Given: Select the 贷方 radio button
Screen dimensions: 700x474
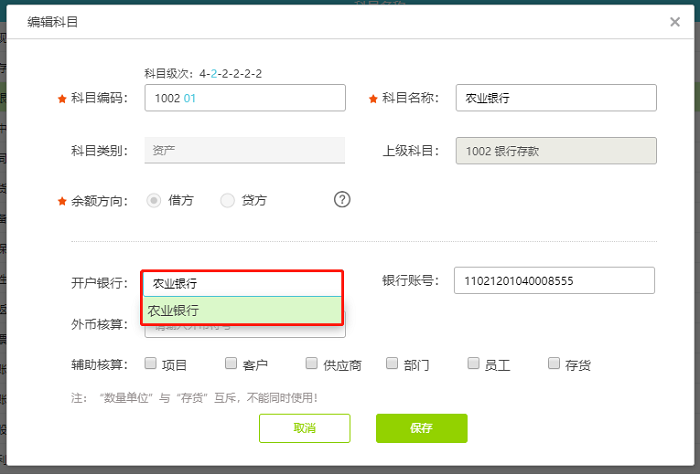Looking at the screenshot, I should click(x=227, y=200).
